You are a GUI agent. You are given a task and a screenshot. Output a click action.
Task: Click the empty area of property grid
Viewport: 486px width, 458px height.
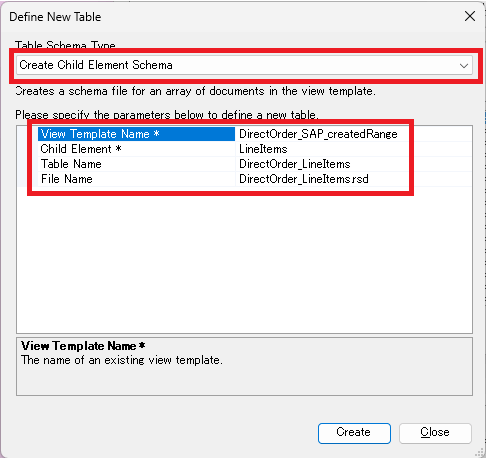244,260
